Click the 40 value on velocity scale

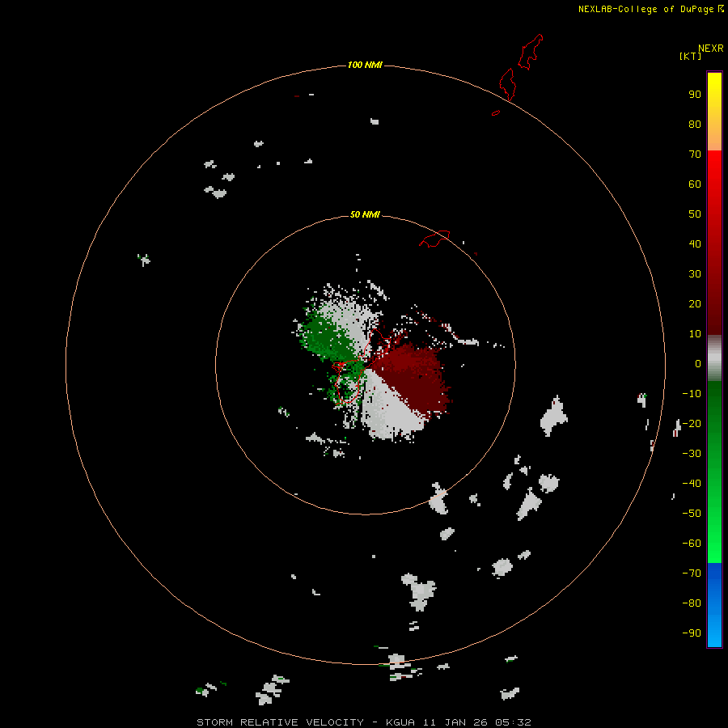695,243
